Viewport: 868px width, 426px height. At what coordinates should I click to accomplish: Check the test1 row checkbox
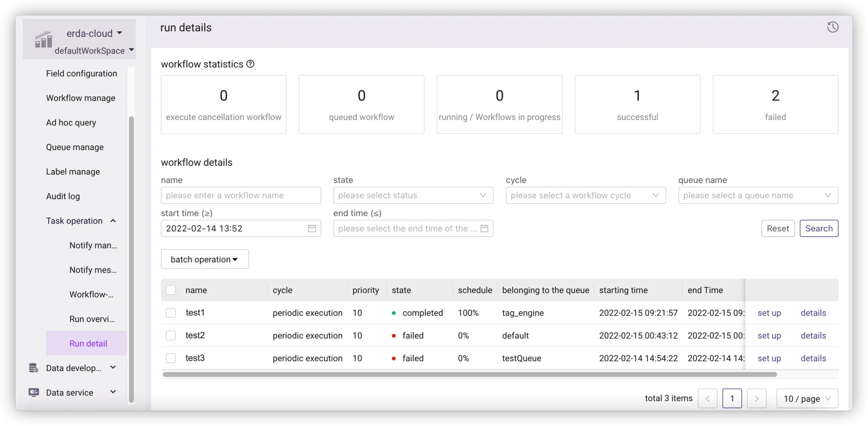point(171,313)
